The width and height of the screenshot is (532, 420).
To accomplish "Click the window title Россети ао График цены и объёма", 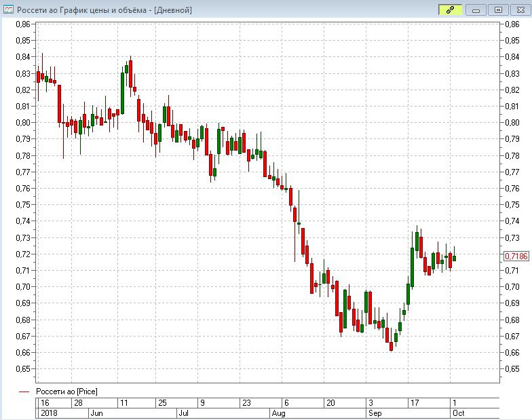I will 104,9.
